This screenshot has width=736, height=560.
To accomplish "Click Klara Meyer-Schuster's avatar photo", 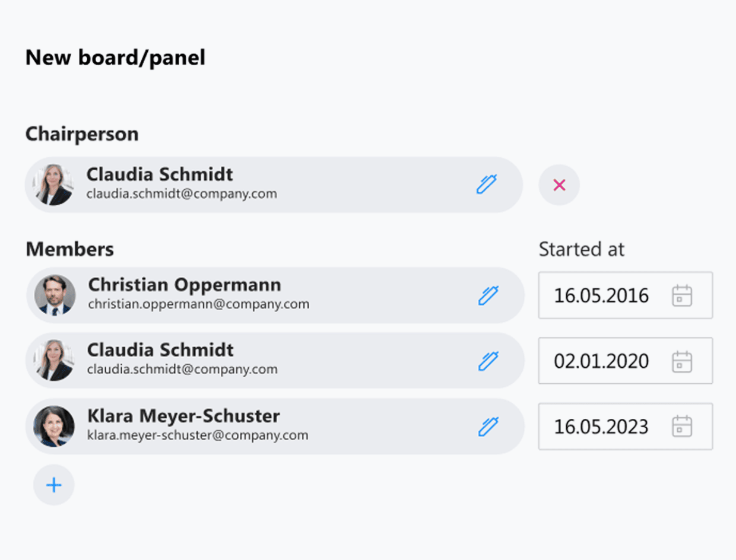I will (54, 427).
